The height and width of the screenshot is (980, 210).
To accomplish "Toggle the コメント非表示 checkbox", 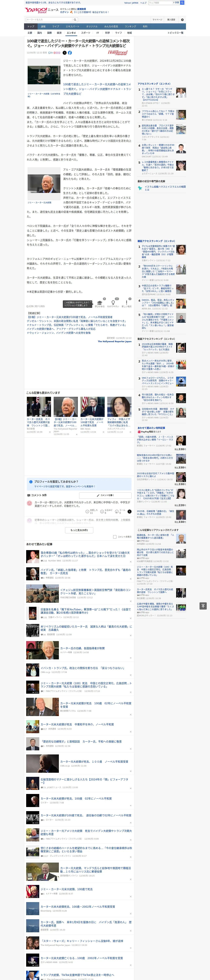I will (x=115, y=537).
